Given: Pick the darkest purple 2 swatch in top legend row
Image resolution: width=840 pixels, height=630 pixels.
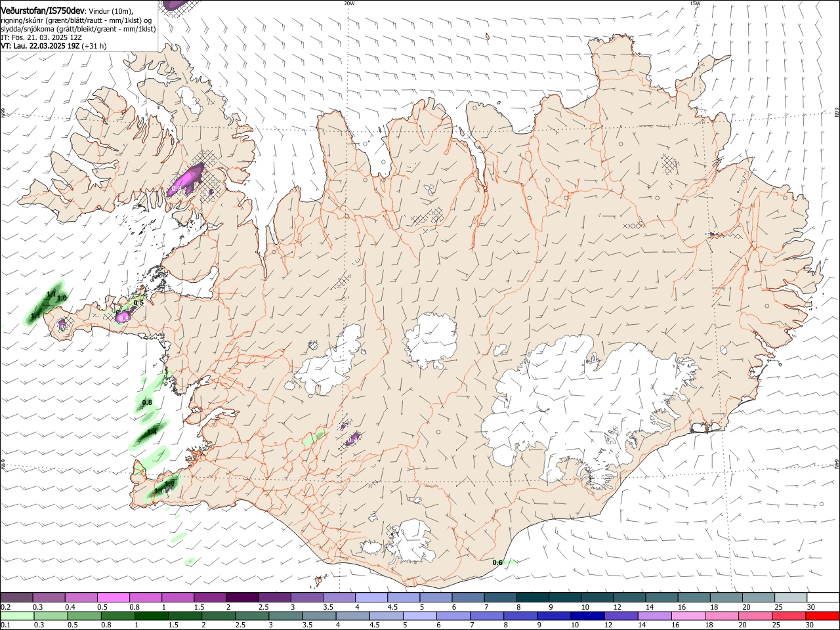Looking at the screenshot, I should click(x=242, y=598).
